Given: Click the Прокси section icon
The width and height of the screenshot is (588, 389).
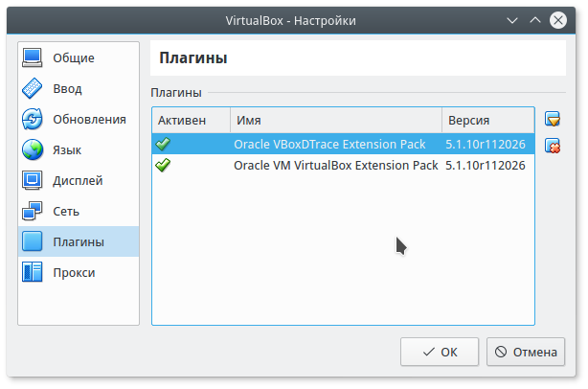Looking at the screenshot, I should [34, 272].
